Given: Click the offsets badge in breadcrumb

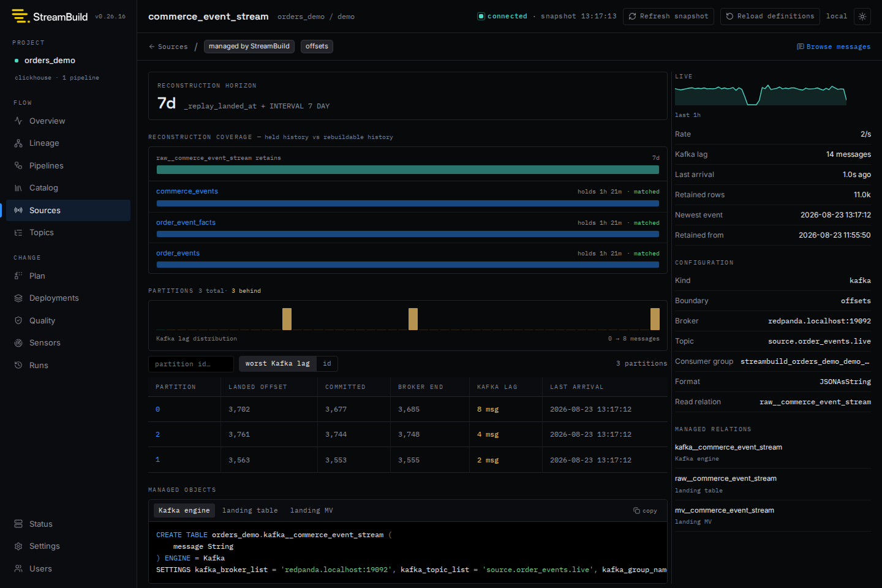Looking at the screenshot, I should 317,47.
